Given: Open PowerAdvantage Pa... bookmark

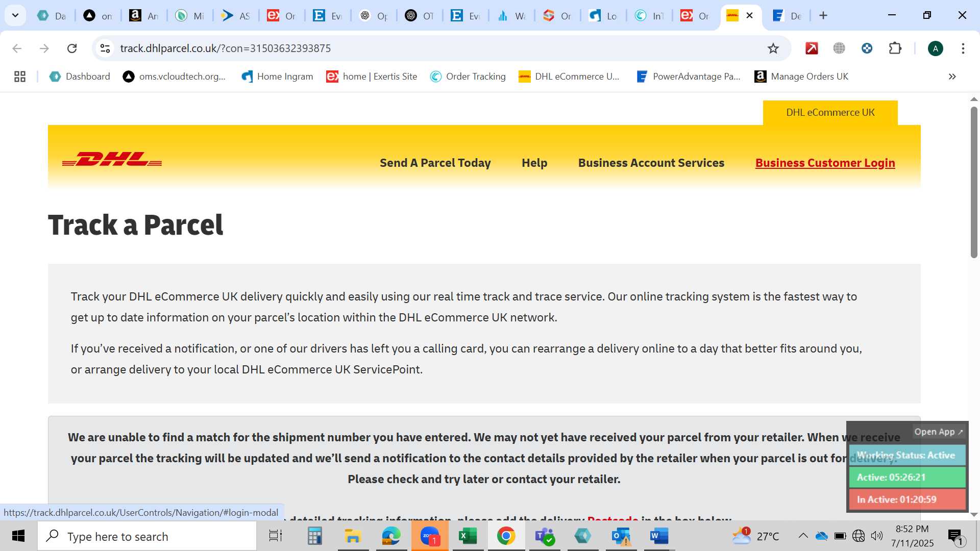Looking at the screenshot, I should [x=689, y=77].
